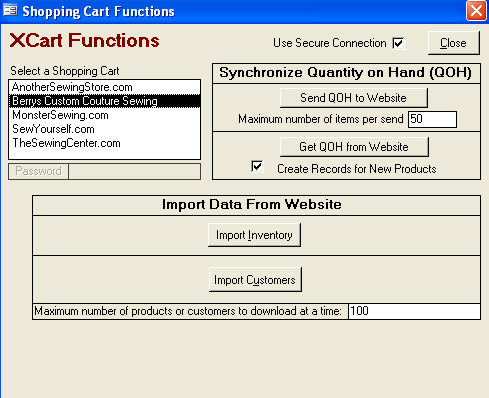The width and height of the screenshot is (489, 398).
Task: Click Get QOH from Website button
Action: [x=354, y=147]
